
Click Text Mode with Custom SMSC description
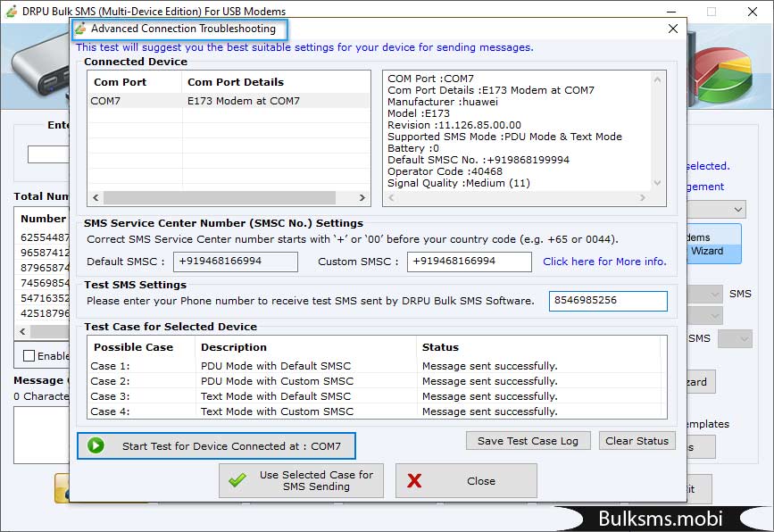click(277, 411)
